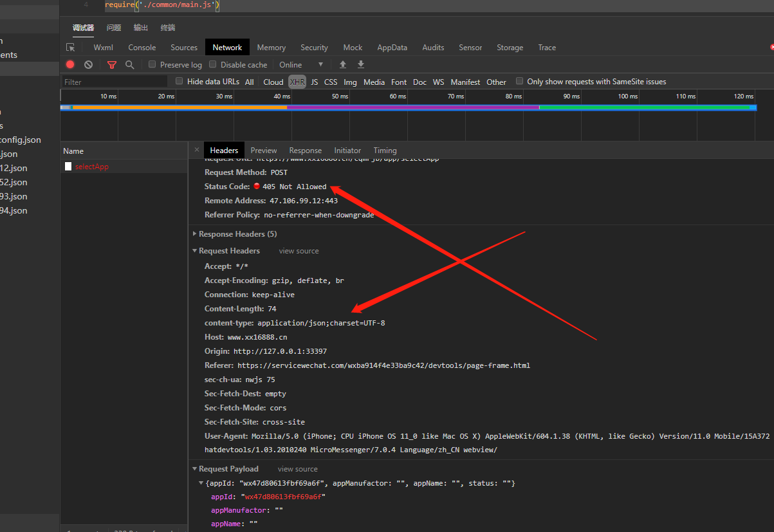This screenshot has height=532, width=774.
Task: Select the Network panel tab
Action: pos(227,48)
